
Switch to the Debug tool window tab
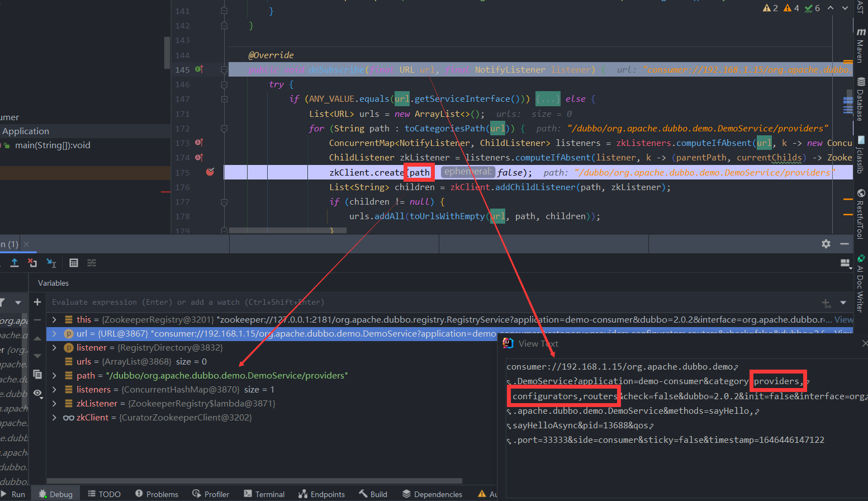click(55, 494)
